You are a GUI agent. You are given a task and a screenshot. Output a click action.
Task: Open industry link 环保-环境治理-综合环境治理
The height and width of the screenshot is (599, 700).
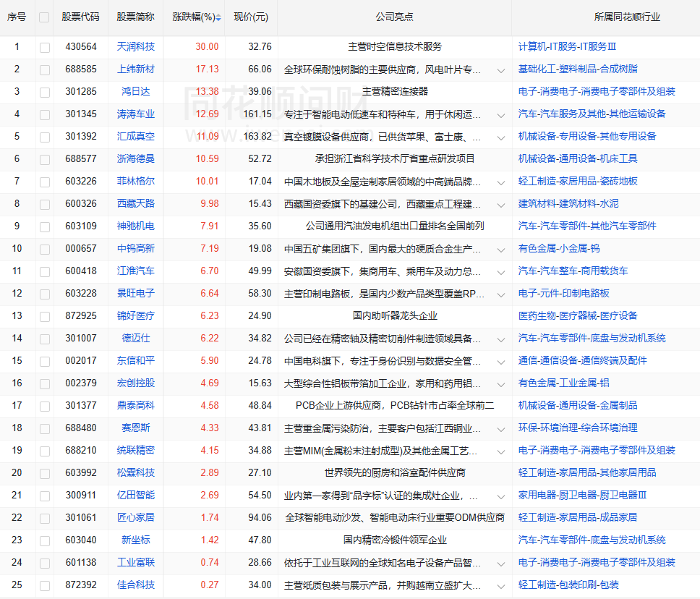point(578,428)
